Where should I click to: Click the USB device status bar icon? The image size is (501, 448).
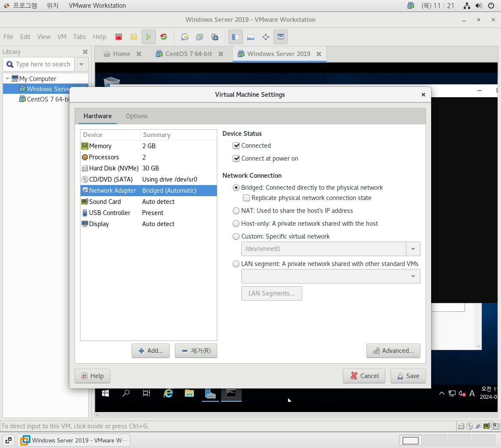[x=496, y=426]
